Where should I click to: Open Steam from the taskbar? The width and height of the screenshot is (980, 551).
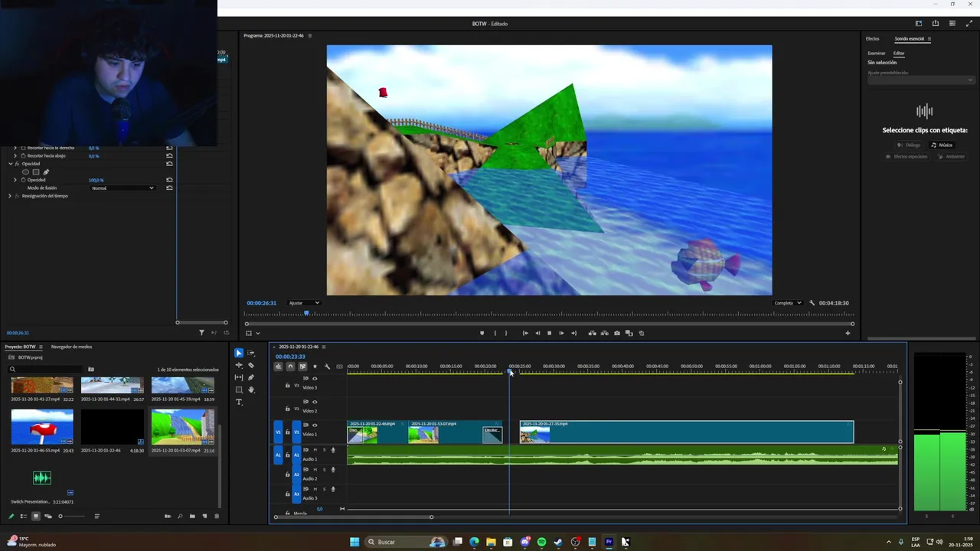pos(558,542)
